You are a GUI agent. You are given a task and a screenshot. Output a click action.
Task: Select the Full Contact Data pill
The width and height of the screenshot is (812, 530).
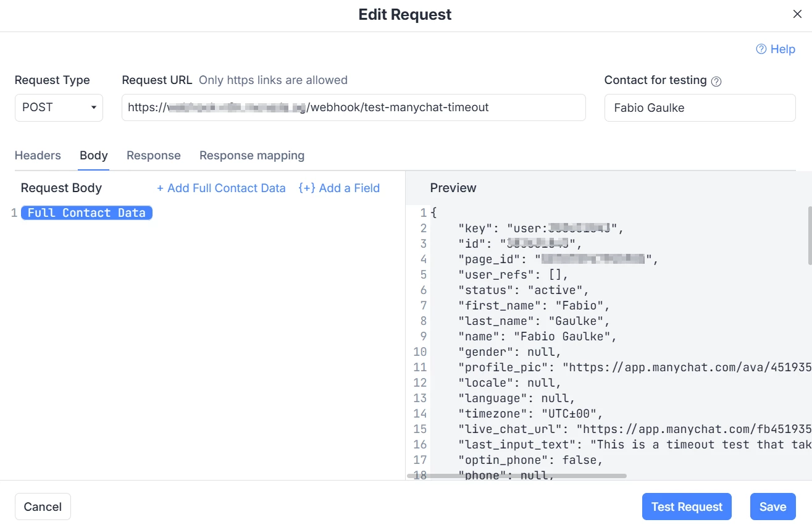point(86,213)
